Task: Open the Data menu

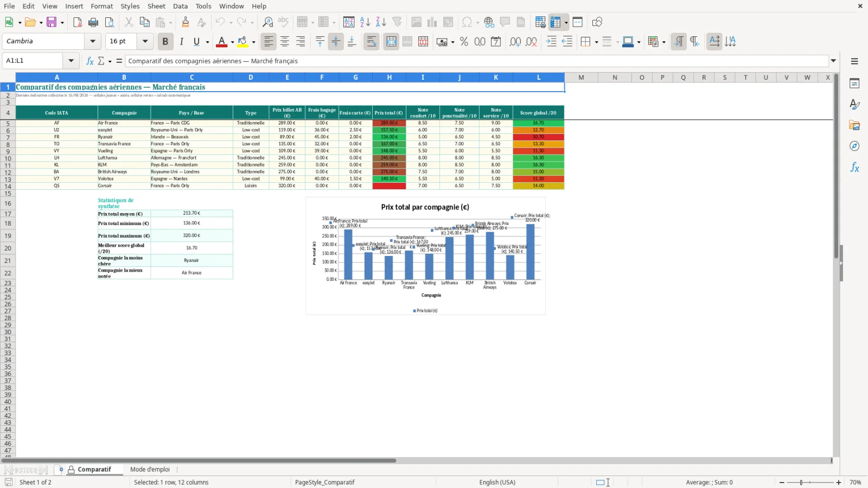Action: click(180, 6)
